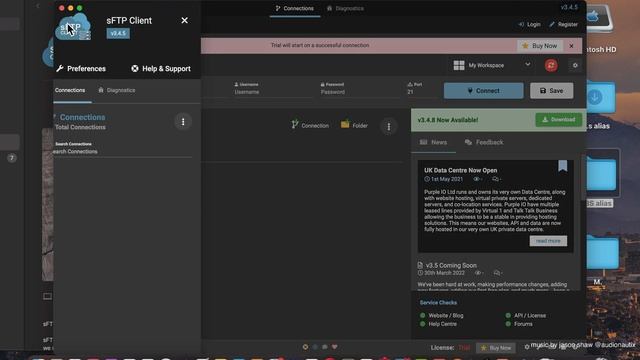Click the Login link
Screen dimensions: 640x360
click(x=529, y=24)
